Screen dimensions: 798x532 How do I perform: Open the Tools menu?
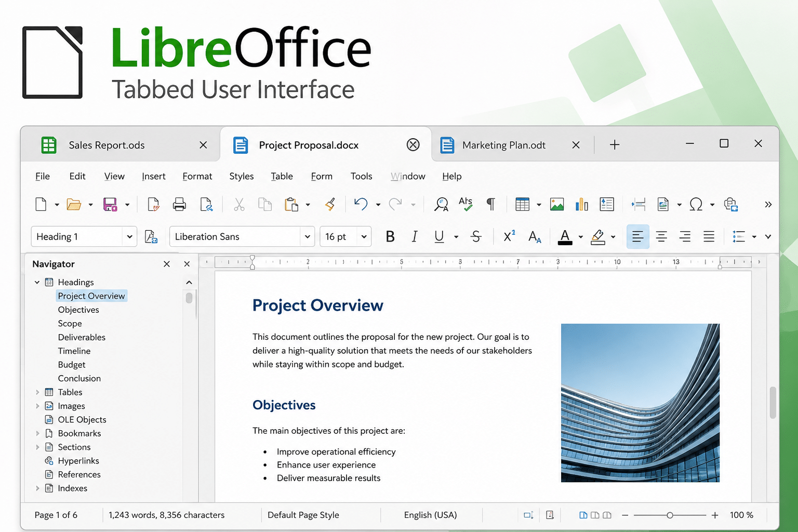(x=361, y=176)
